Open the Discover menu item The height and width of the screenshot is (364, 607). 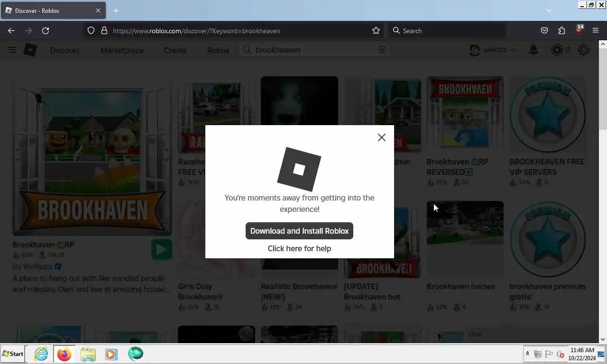[x=65, y=50]
